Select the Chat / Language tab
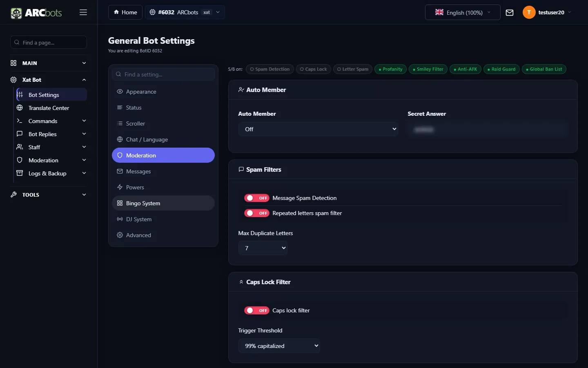588x368 pixels. [x=163, y=139]
